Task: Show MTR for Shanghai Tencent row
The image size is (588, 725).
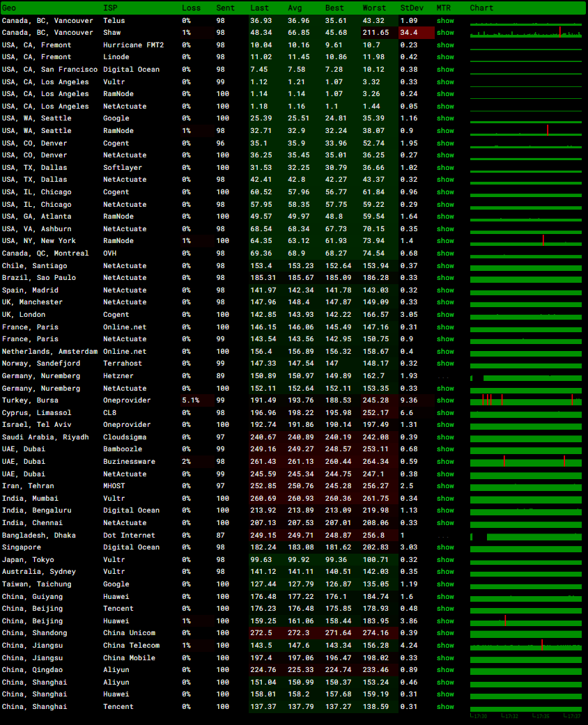Action: click(x=445, y=707)
